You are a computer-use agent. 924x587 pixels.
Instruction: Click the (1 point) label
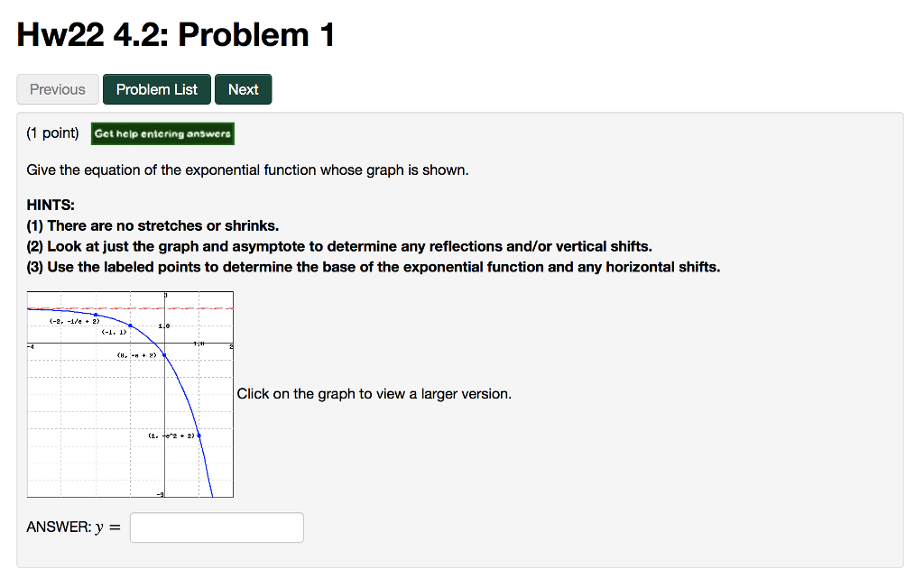pyautogui.click(x=52, y=132)
